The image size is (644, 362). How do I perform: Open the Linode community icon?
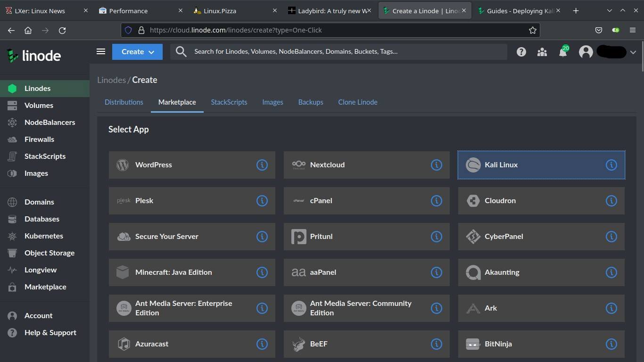[x=542, y=52]
